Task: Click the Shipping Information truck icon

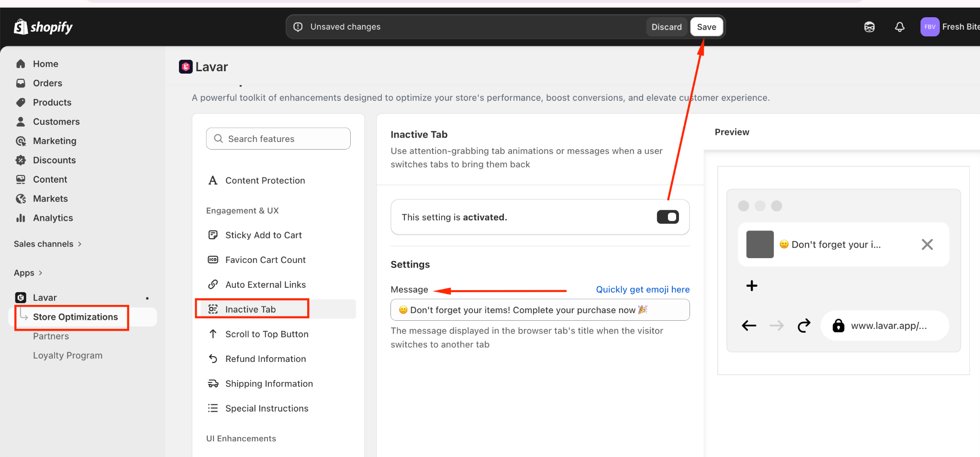Action: click(213, 383)
